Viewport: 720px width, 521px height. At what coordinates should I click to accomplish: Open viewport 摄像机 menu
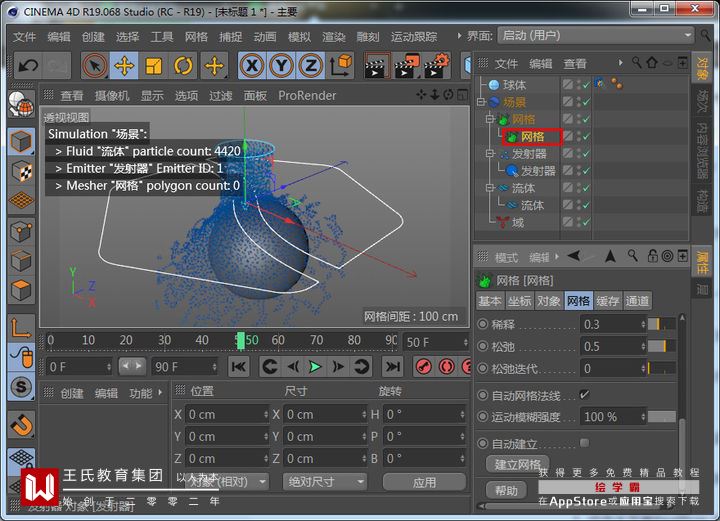coord(112,95)
